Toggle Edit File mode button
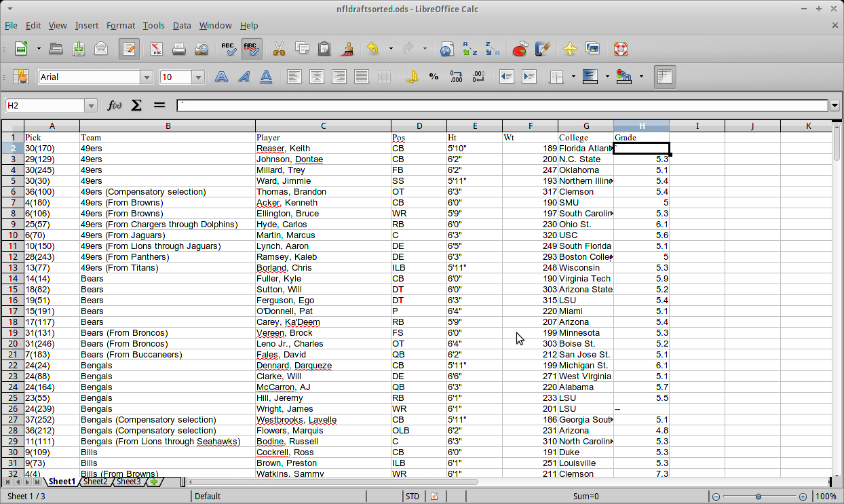This screenshot has height=504, width=844. click(x=129, y=49)
